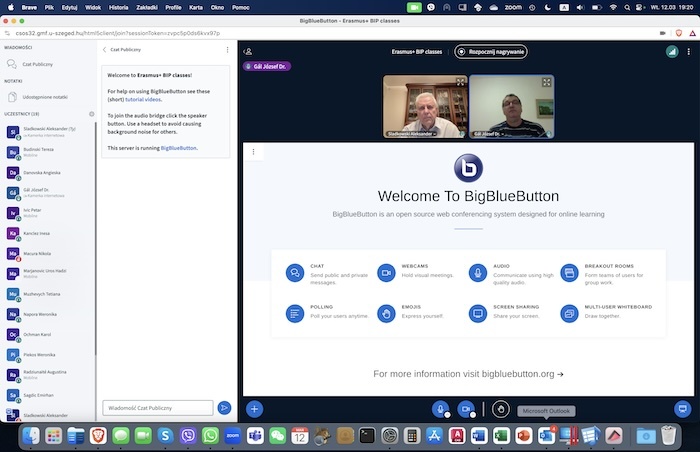700x452 pixels.
Task: Open Zoom from the dock
Action: [x=233, y=435]
